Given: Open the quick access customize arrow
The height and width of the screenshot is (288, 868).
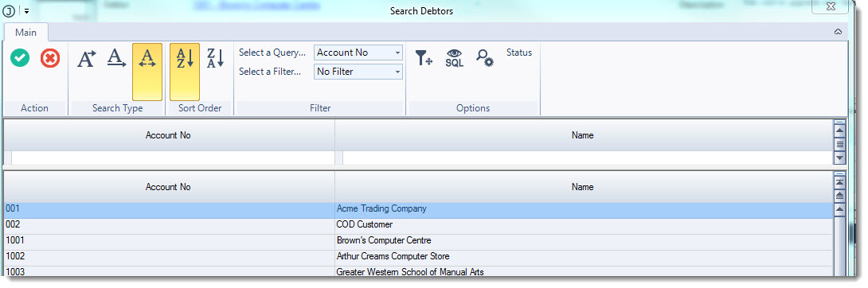Looking at the screenshot, I should [26, 11].
